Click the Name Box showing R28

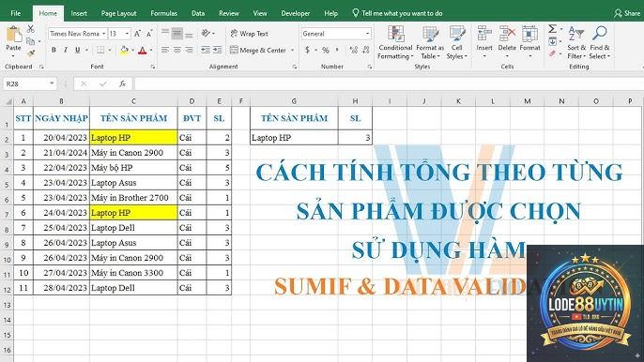30,83
